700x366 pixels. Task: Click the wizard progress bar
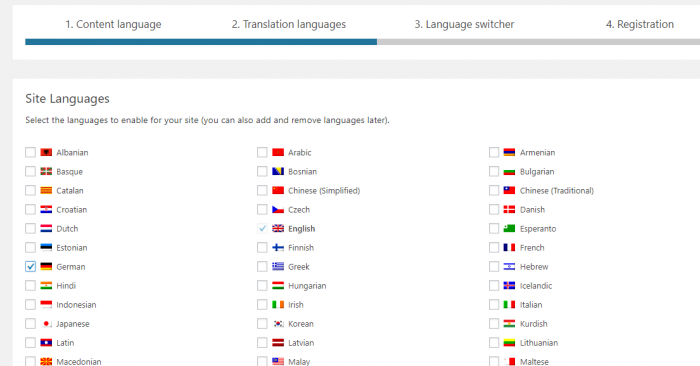pos(362,42)
